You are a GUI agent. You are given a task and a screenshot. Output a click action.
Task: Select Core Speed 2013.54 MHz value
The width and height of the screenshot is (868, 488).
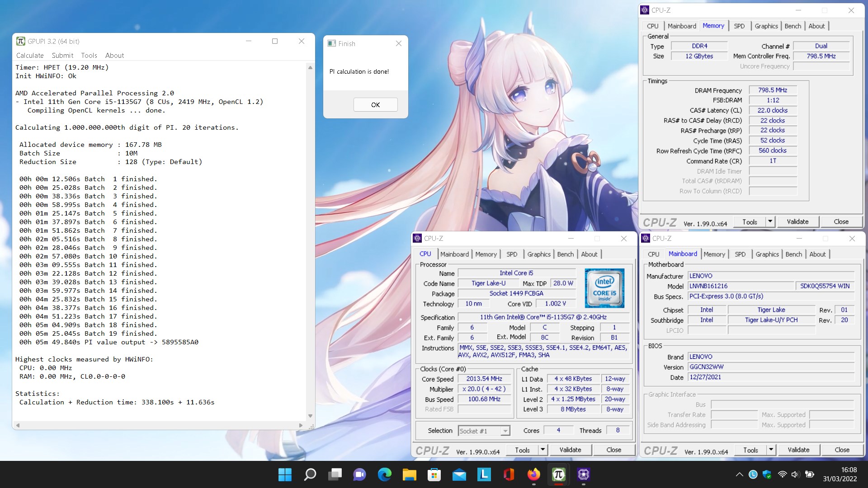pyautogui.click(x=484, y=379)
